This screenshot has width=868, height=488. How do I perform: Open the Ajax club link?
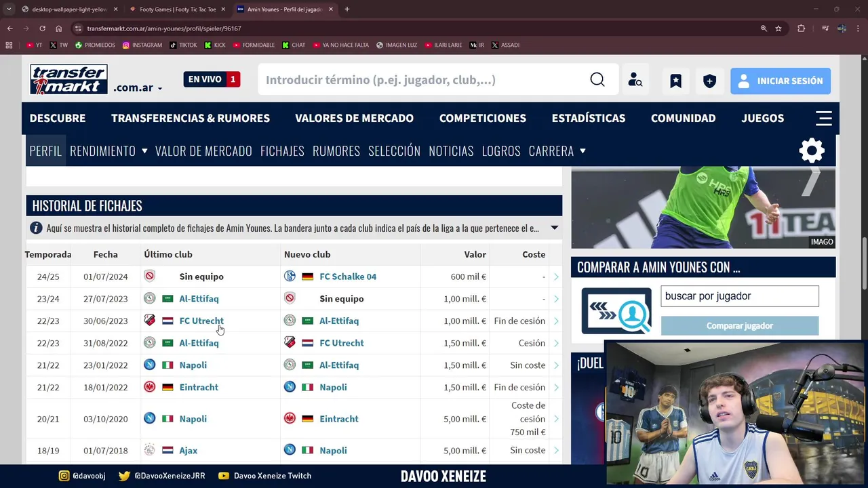click(x=189, y=450)
